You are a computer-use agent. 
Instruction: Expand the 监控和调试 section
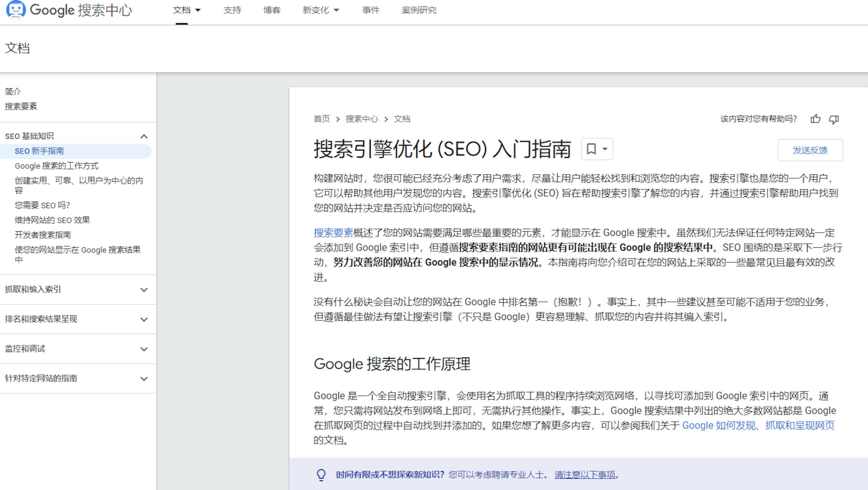[x=144, y=349]
